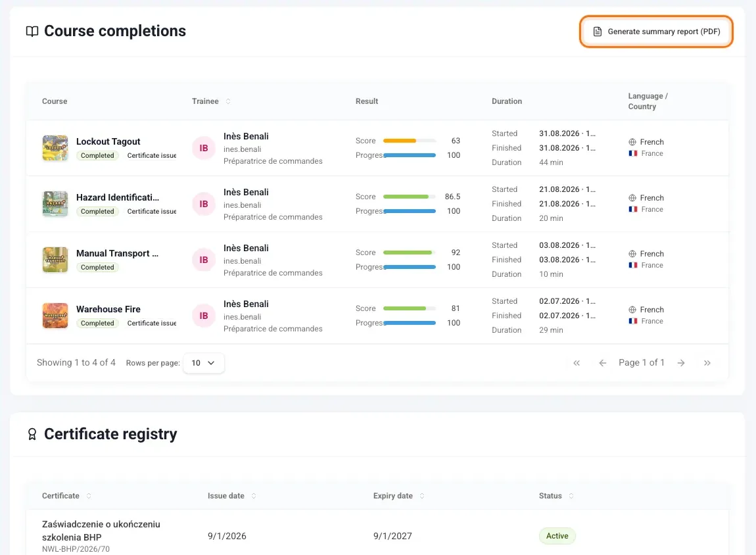Click the Certificate registry ribbon icon
The image size is (756, 555).
click(x=32, y=435)
